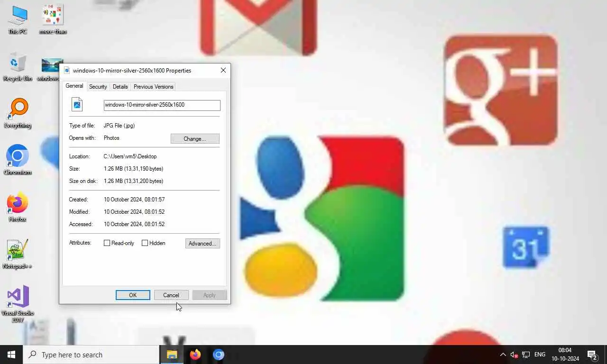Click the taskbar search box
The height and width of the screenshot is (364, 607).
point(91,355)
